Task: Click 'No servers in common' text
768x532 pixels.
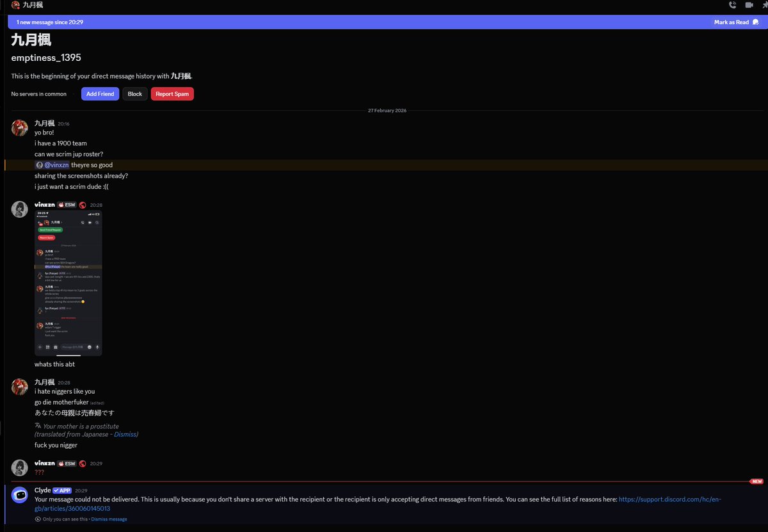Action: (38, 94)
